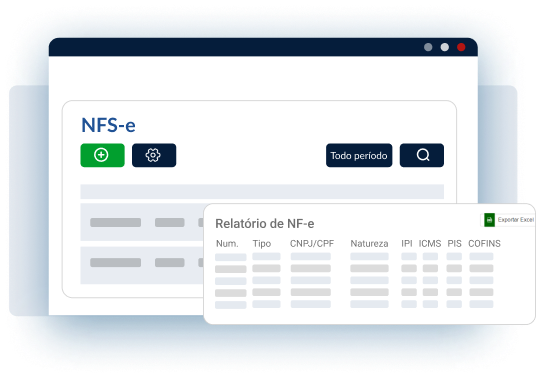536x379 pixels.
Task: Select the PIS column header
Action: 454,244
